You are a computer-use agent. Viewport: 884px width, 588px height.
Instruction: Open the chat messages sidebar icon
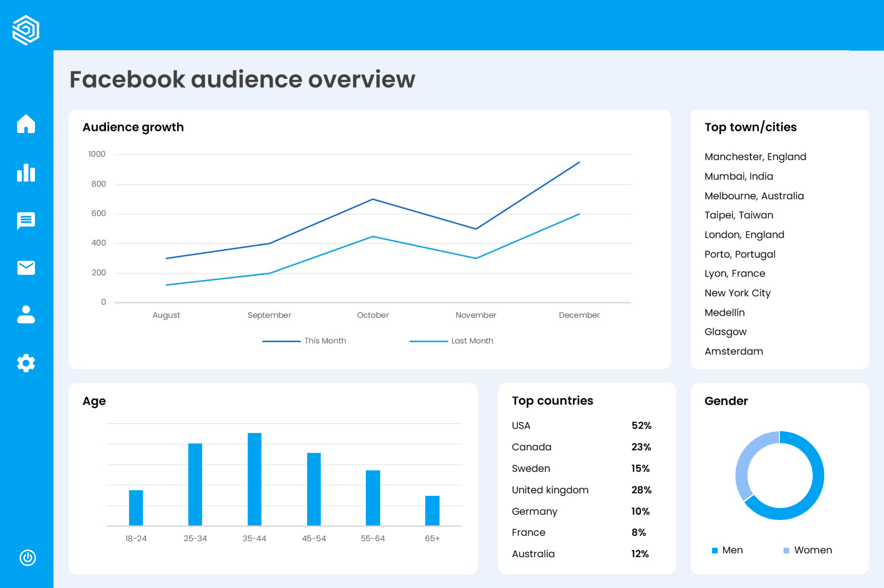point(26,221)
